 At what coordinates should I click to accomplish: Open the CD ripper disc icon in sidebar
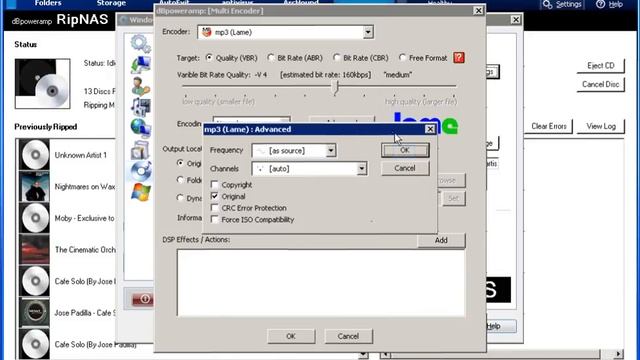pos(140,171)
